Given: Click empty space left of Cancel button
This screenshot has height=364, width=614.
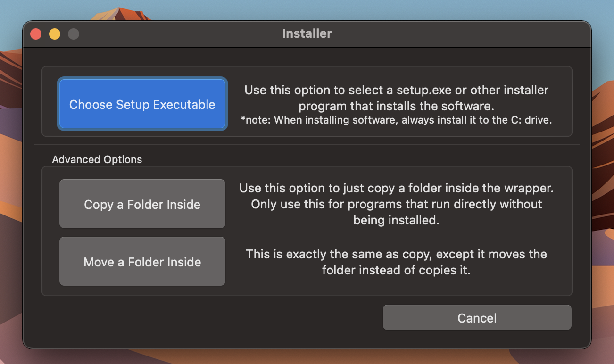Looking at the screenshot, I should tap(212, 318).
